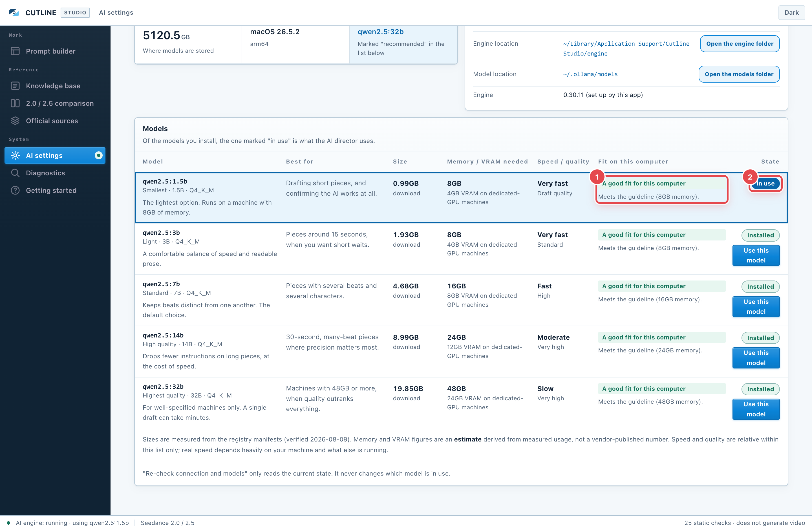Click the Official sources layers icon
812x530 pixels.
pos(15,121)
